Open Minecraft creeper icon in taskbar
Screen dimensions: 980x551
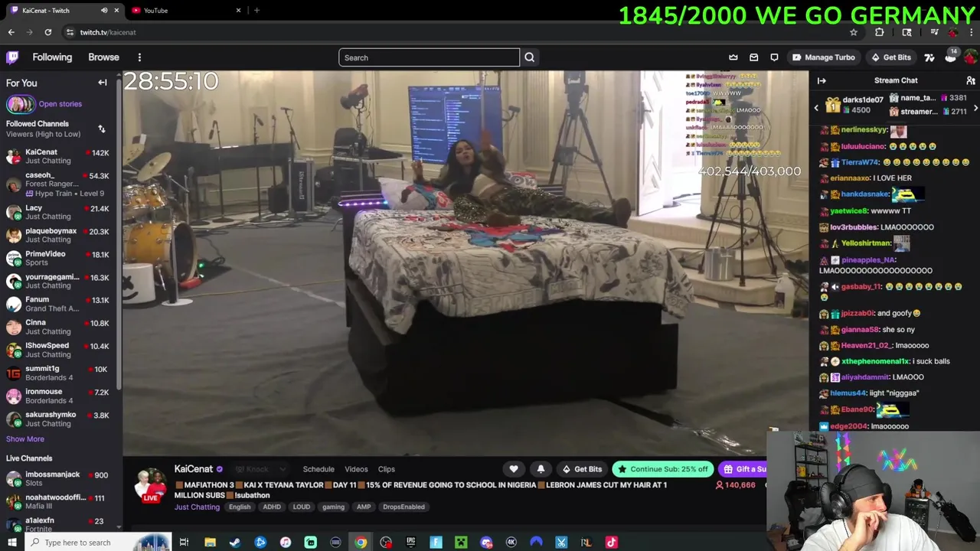461,543
